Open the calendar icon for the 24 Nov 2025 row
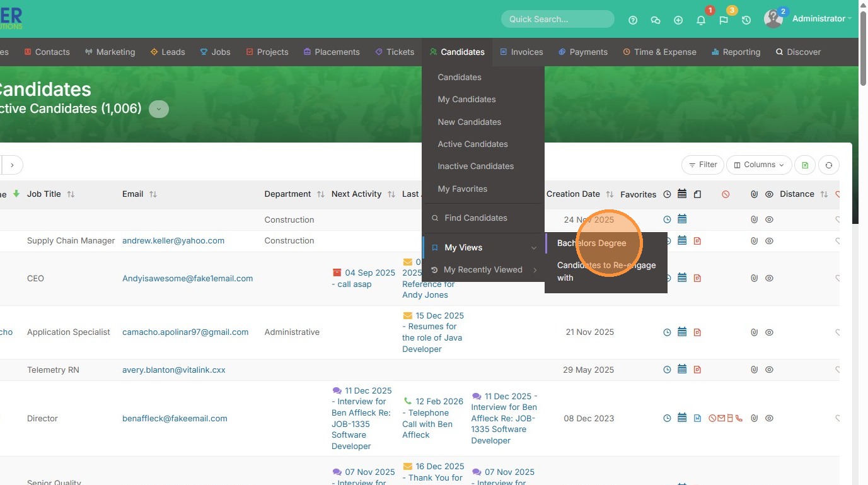Image resolution: width=868 pixels, height=485 pixels. coord(682,219)
